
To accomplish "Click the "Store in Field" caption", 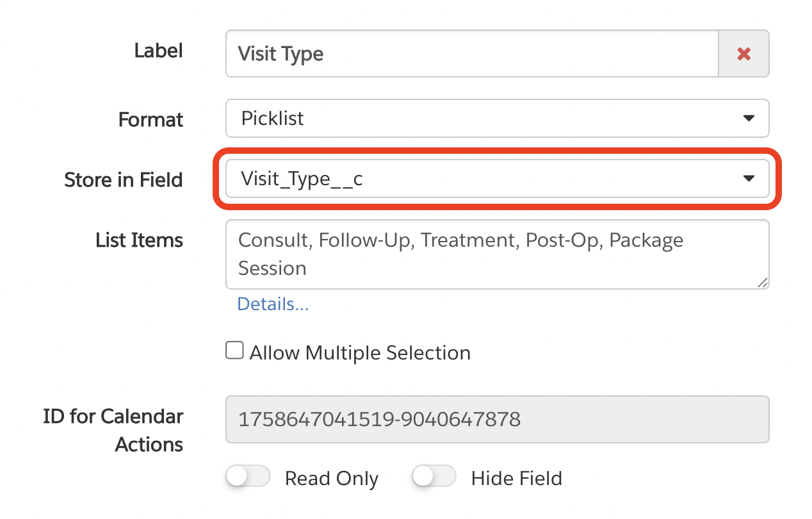I will point(124,180).
